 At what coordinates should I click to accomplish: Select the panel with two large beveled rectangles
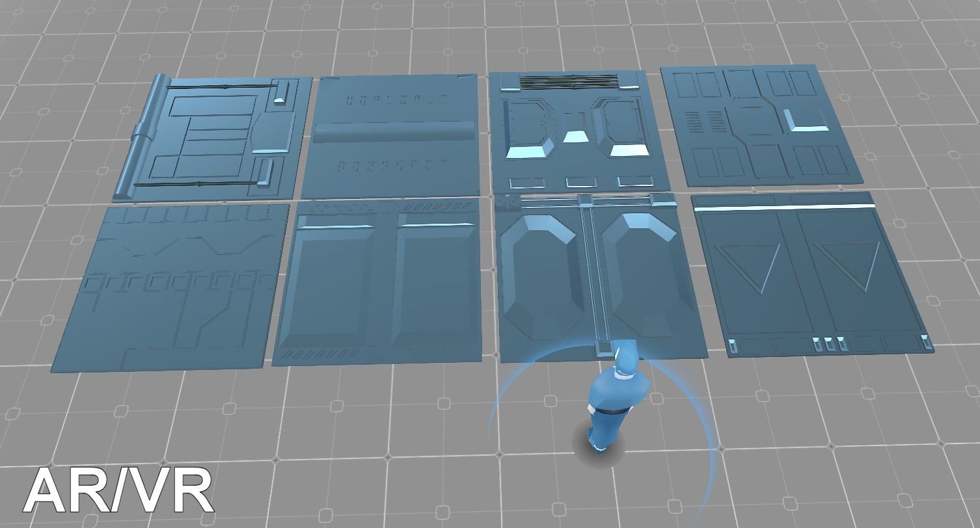point(378,282)
